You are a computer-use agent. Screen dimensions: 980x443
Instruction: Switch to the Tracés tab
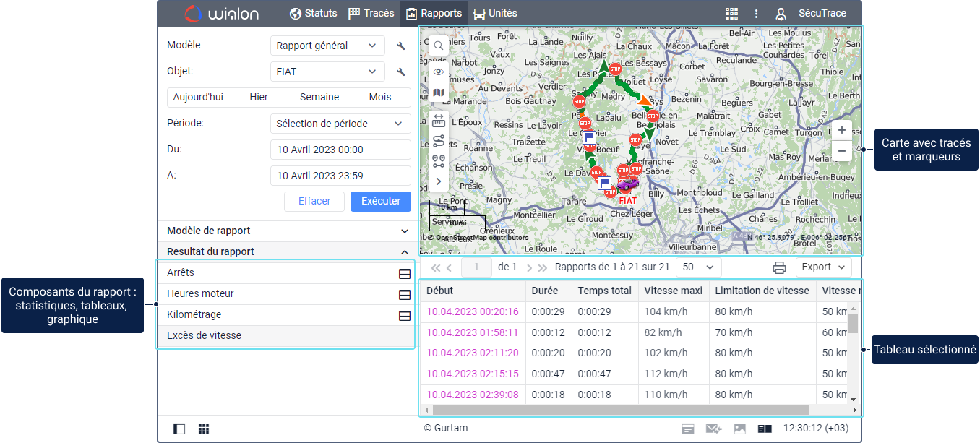click(371, 13)
